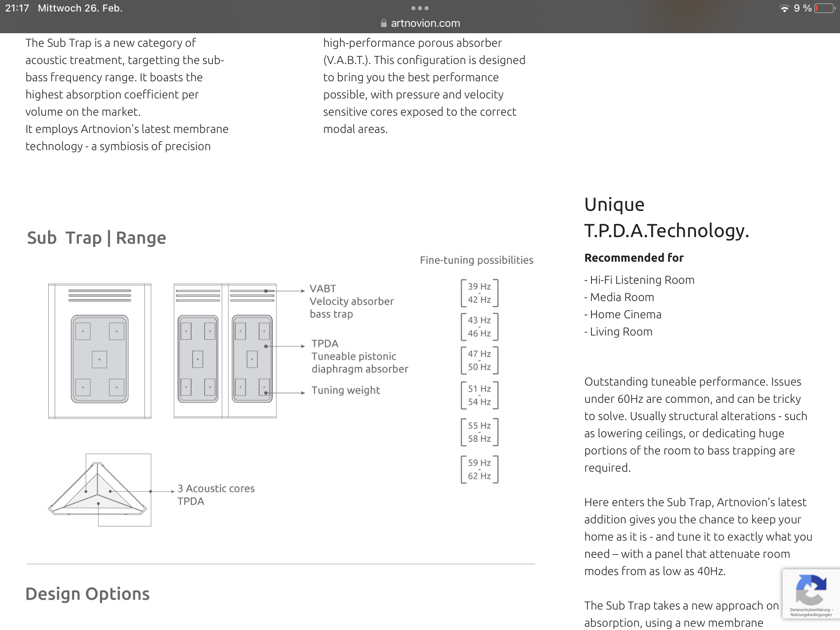Click the Design Options heading
This screenshot has height=630, width=840.
tap(87, 594)
